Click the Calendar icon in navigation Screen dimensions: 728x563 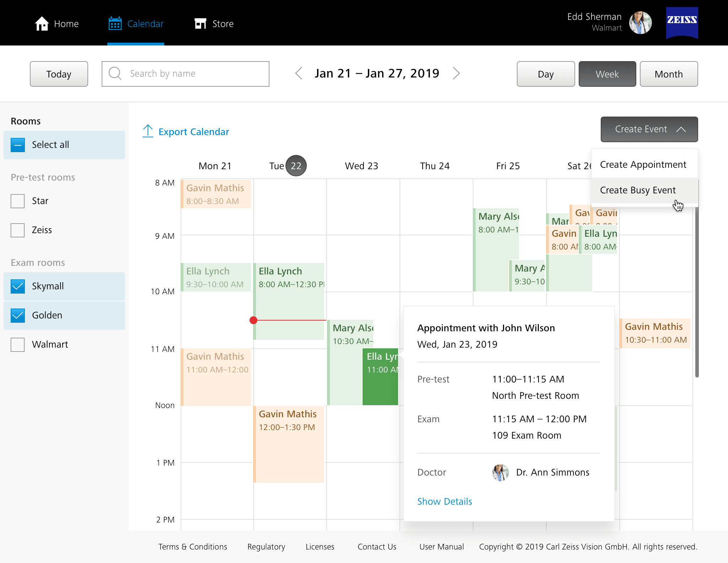(x=115, y=23)
